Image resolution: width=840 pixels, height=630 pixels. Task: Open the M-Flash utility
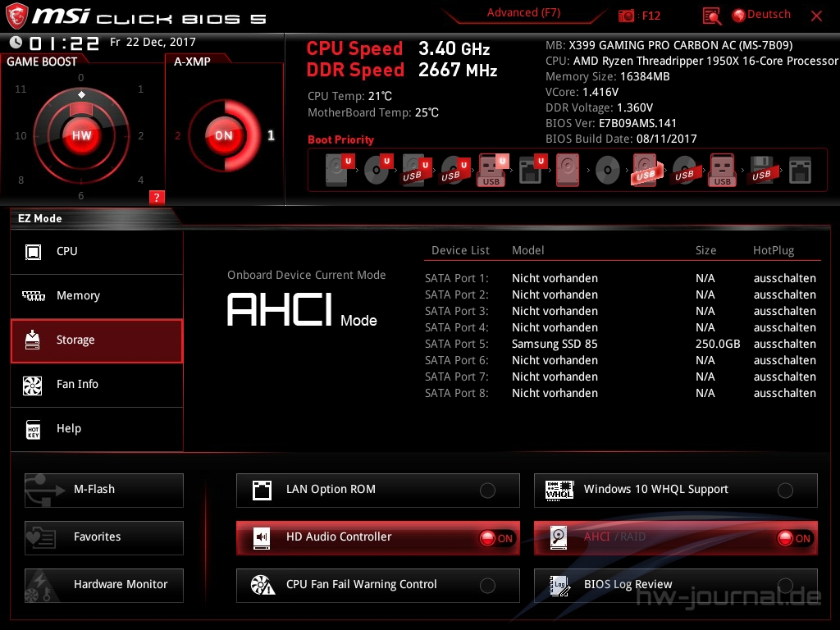104,491
